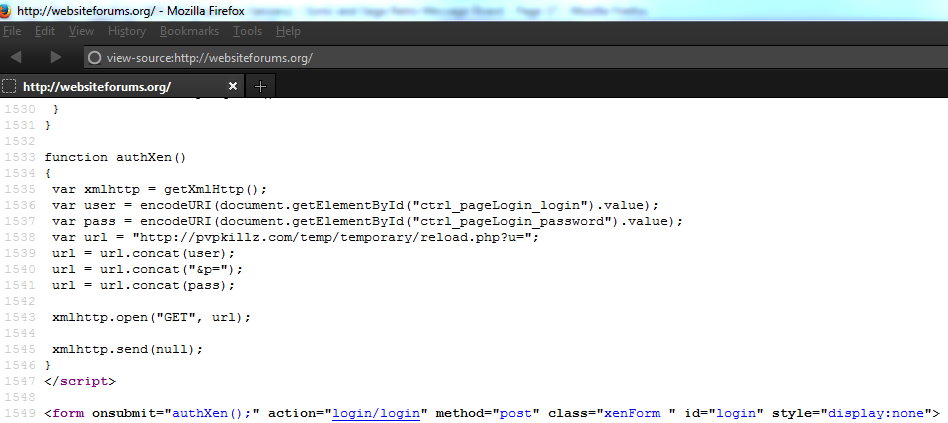Click 'xmlhttp.open("GET", url);' line

point(151,317)
